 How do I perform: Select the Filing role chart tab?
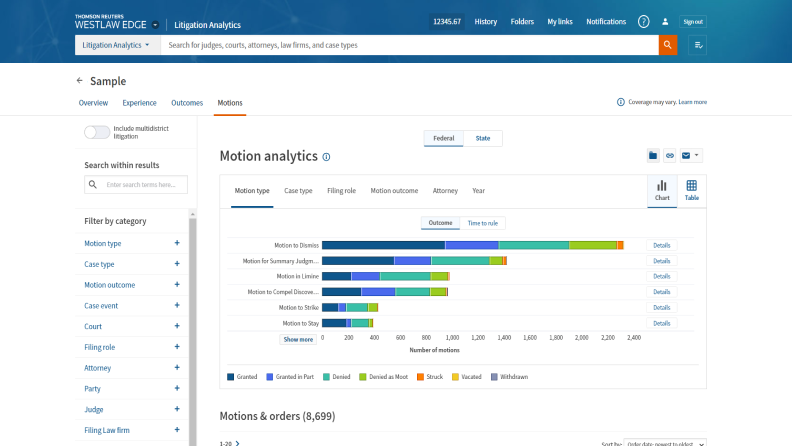click(x=341, y=190)
